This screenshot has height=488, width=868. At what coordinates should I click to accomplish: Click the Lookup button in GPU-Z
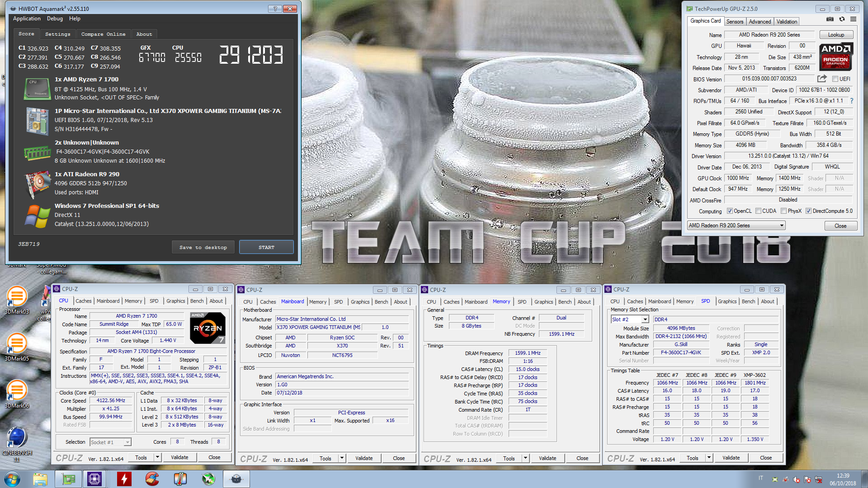click(x=836, y=35)
